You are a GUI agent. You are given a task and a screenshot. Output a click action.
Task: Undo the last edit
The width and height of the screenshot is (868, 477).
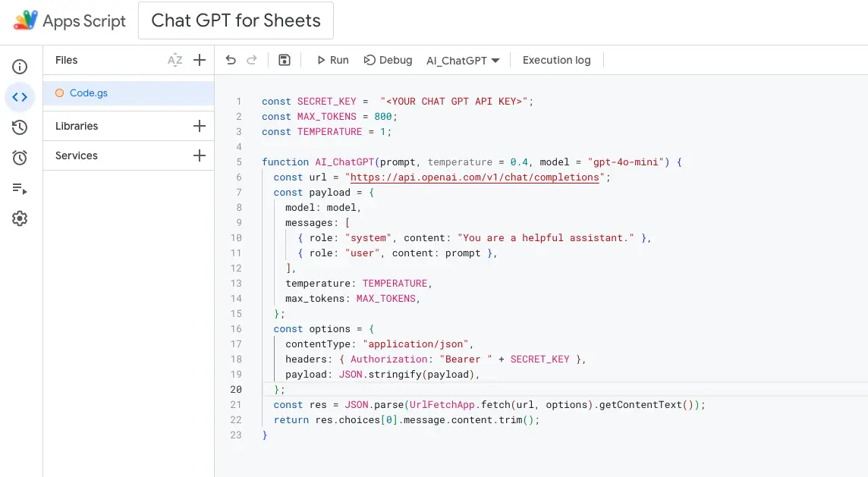[231, 59]
